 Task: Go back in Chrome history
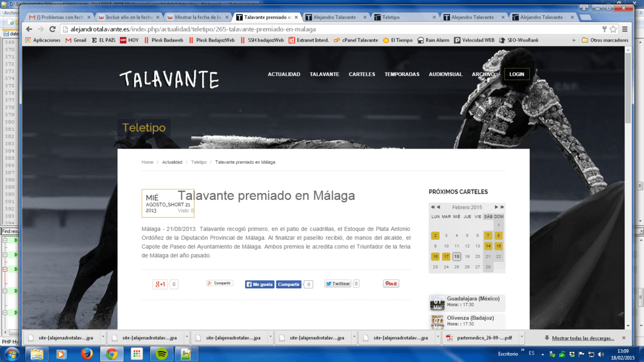29,29
